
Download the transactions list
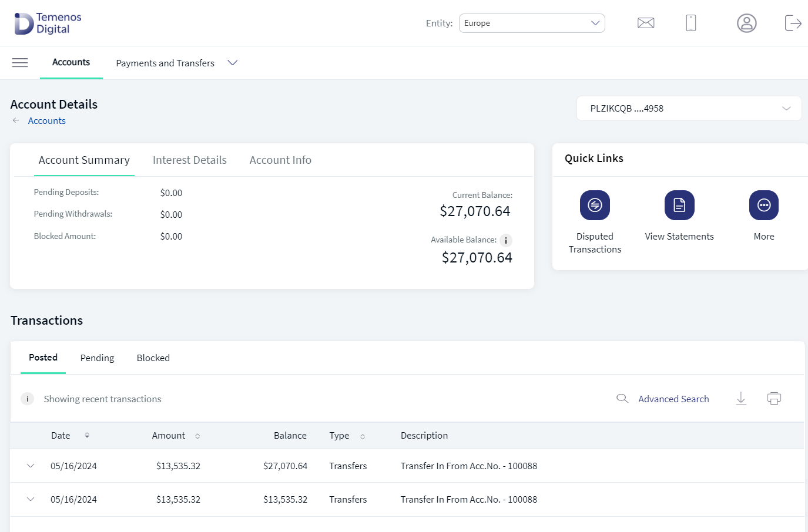(741, 399)
